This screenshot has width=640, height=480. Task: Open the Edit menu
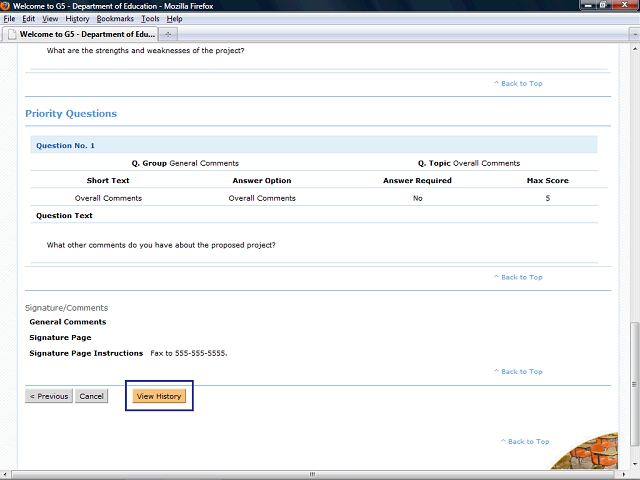28,19
